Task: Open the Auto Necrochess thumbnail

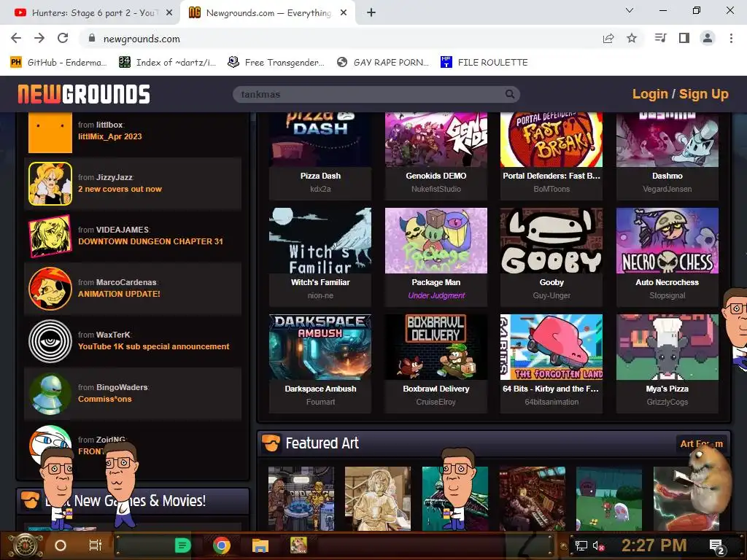Action: 667,241
